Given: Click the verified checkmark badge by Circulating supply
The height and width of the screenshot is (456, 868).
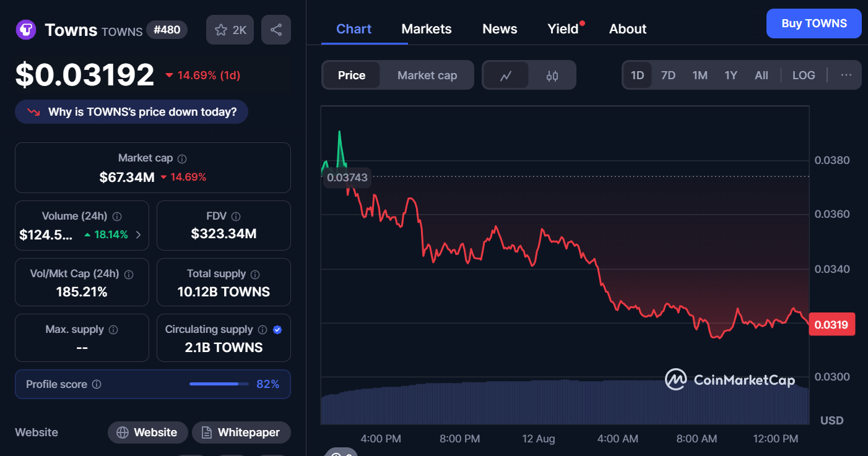Looking at the screenshot, I should pos(277,330).
